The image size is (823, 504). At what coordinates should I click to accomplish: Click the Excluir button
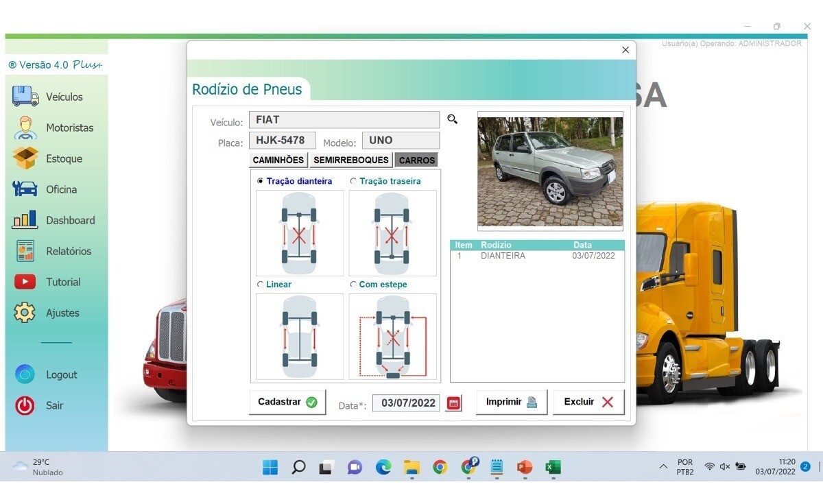coord(588,403)
